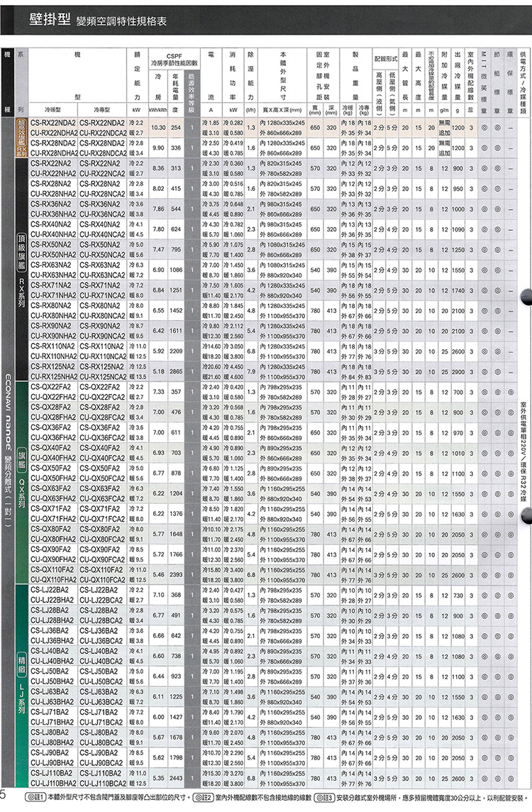Click the page title '壁掛型'
This screenshot has width=532, height=812.
(x=50, y=20)
